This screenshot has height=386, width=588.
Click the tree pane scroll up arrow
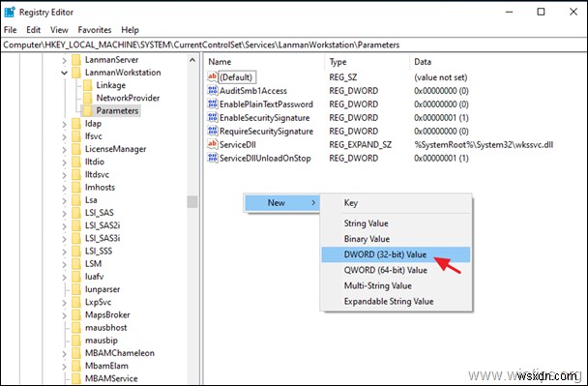click(192, 60)
